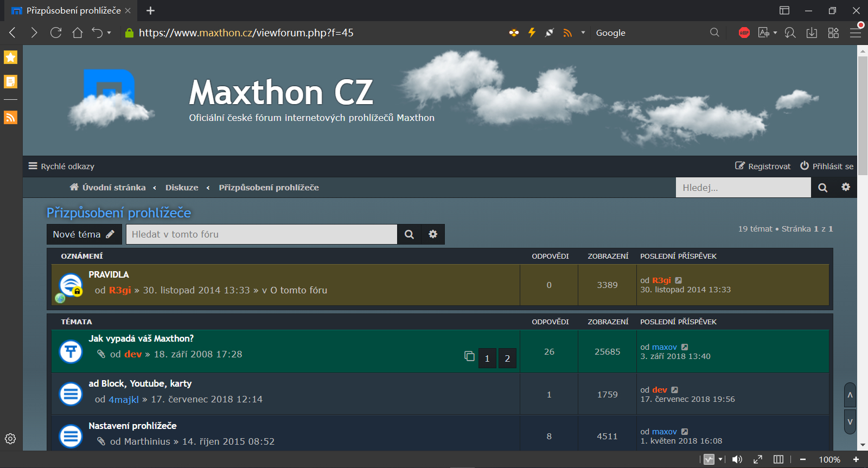Go back to the previous page

(x=12, y=33)
